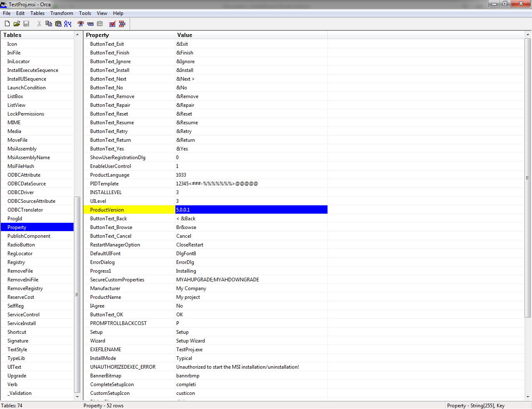Click the Cut Row toolbar icon
This screenshot has height=409, width=532.
point(81,24)
